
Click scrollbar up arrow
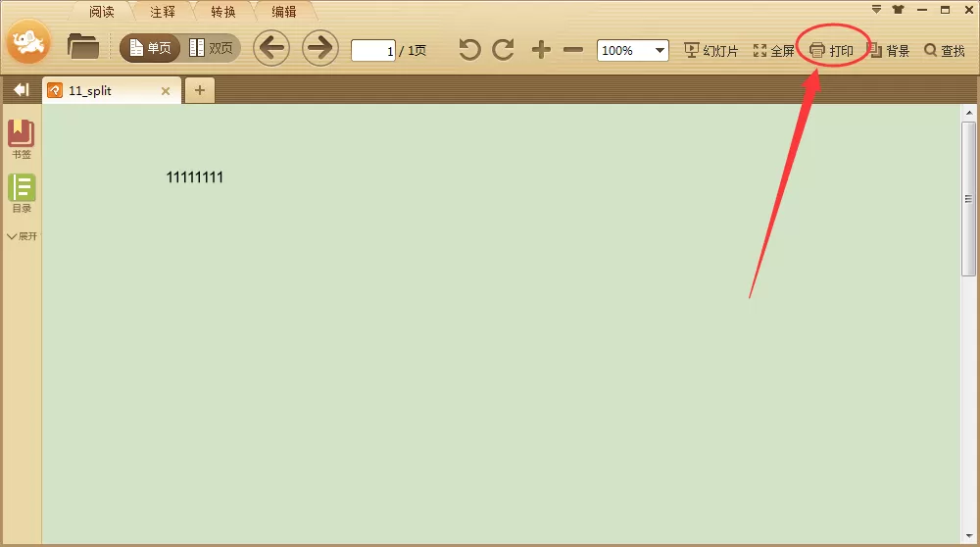tap(969, 113)
